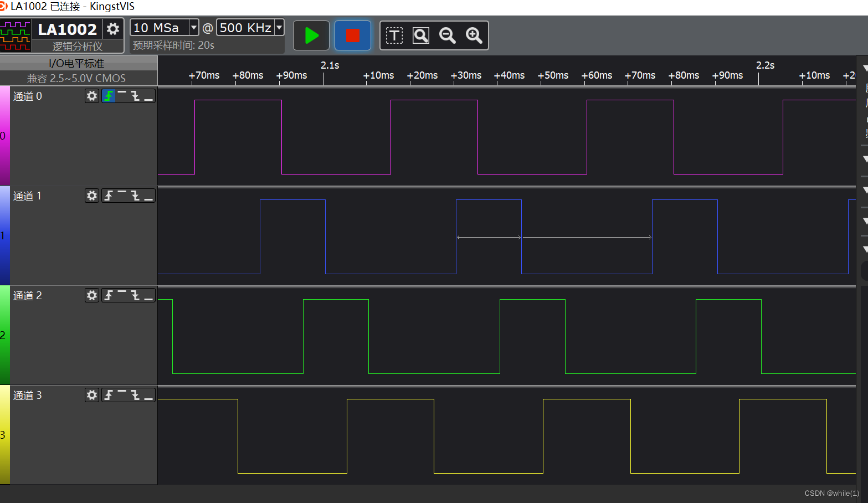Click the colored waveform logo icon
Image resolution: width=868 pixels, height=503 pixels.
tap(16, 36)
